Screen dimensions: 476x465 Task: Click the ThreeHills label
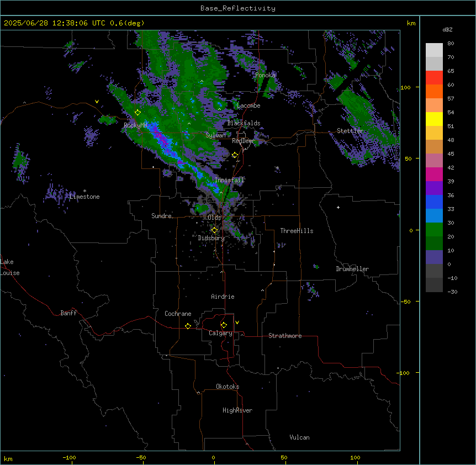297,231
